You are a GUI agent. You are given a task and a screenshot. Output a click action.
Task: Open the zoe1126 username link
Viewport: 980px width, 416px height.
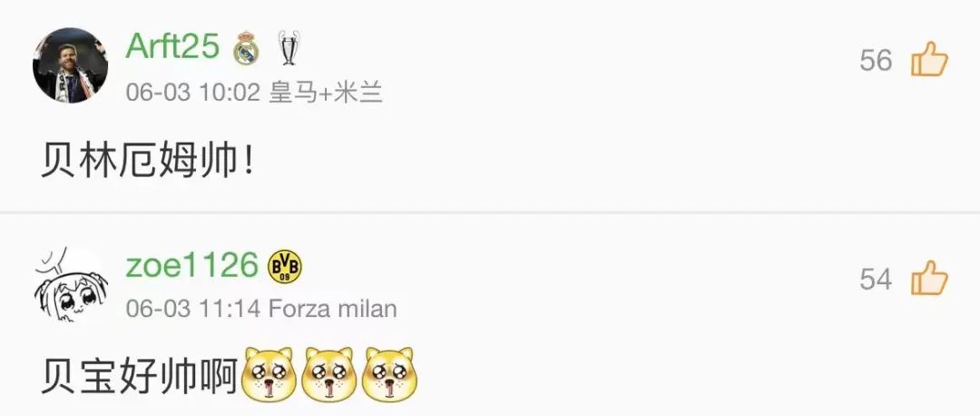(191, 265)
